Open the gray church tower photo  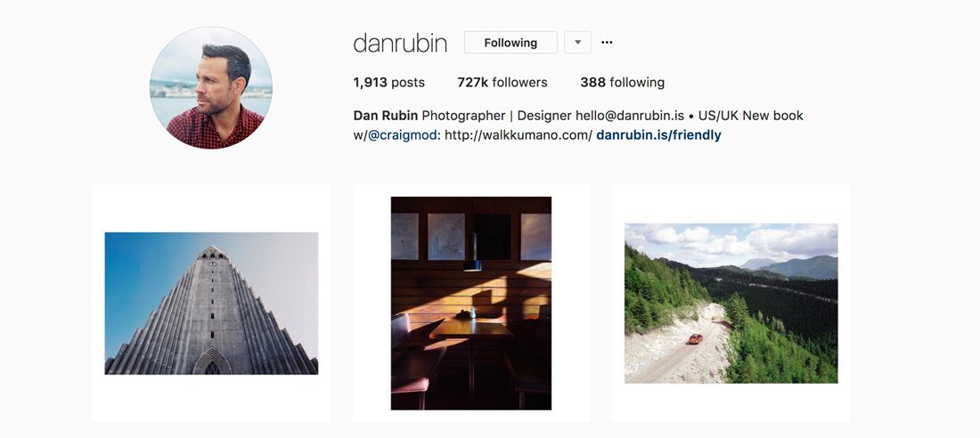(211, 304)
